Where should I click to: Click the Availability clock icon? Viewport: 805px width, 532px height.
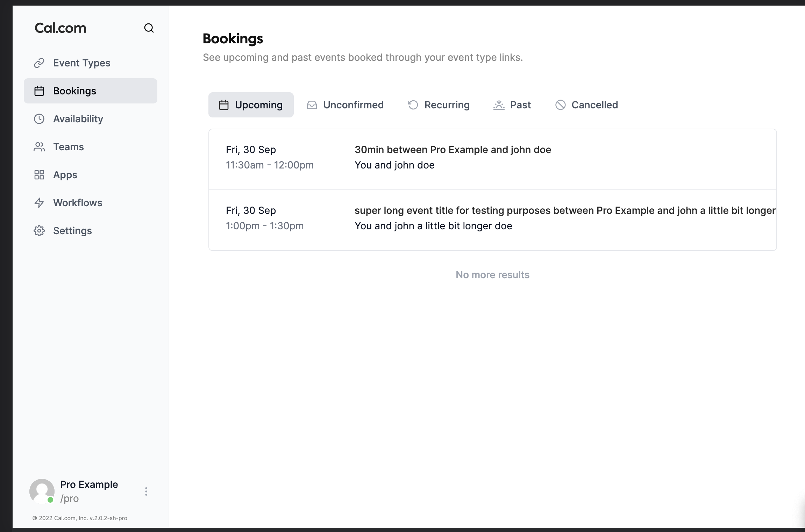click(39, 119)
